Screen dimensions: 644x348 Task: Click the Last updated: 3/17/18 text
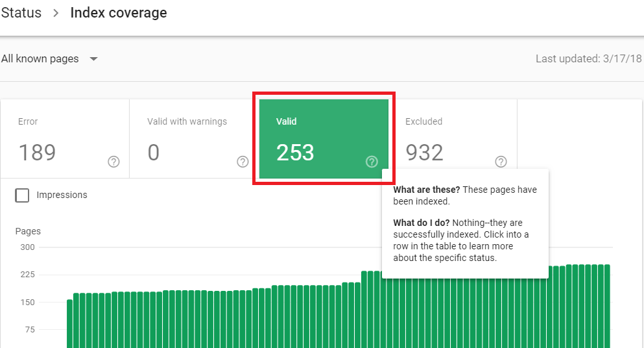589,59
